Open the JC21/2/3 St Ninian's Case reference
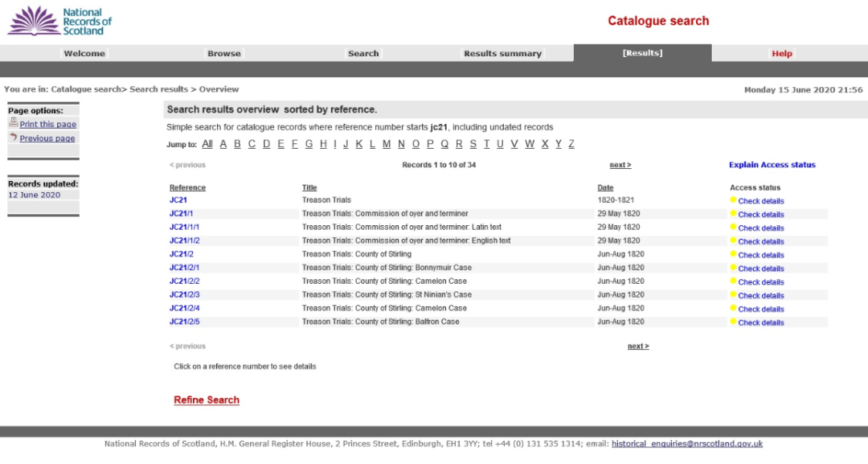868x464 pixels. 184,294
